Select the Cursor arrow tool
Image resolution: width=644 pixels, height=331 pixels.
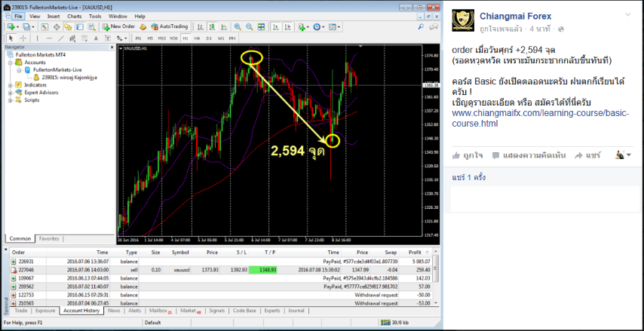click(x=11, y=38)
